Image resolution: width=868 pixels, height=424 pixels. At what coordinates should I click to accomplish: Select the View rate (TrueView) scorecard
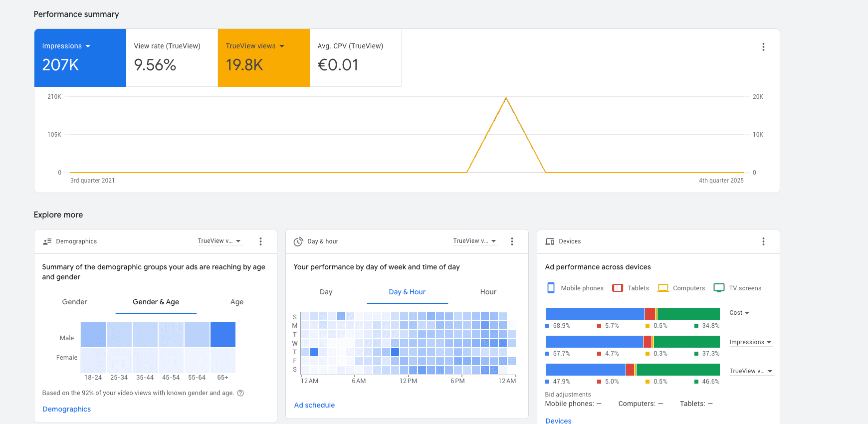pos(172,58)
